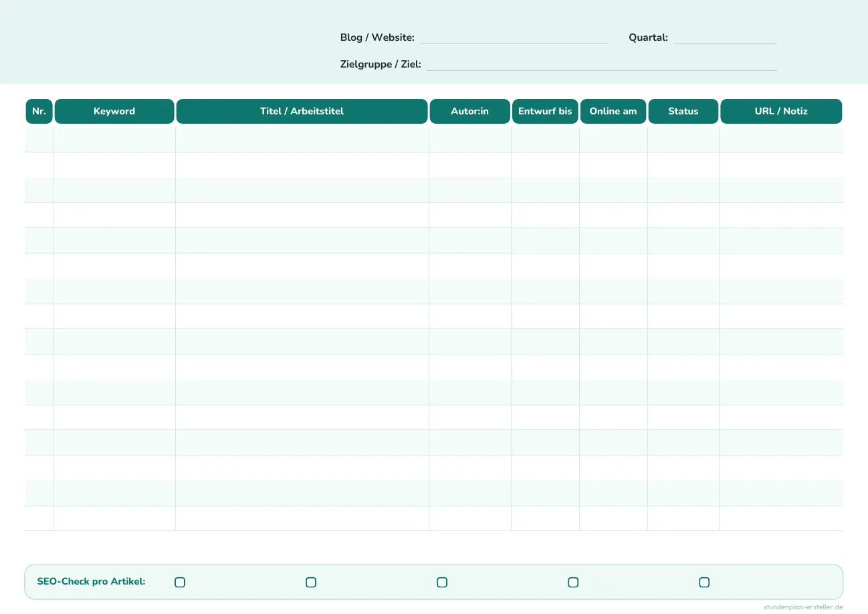Click the first row cell under URL / Notiz

tap(781, 140)
